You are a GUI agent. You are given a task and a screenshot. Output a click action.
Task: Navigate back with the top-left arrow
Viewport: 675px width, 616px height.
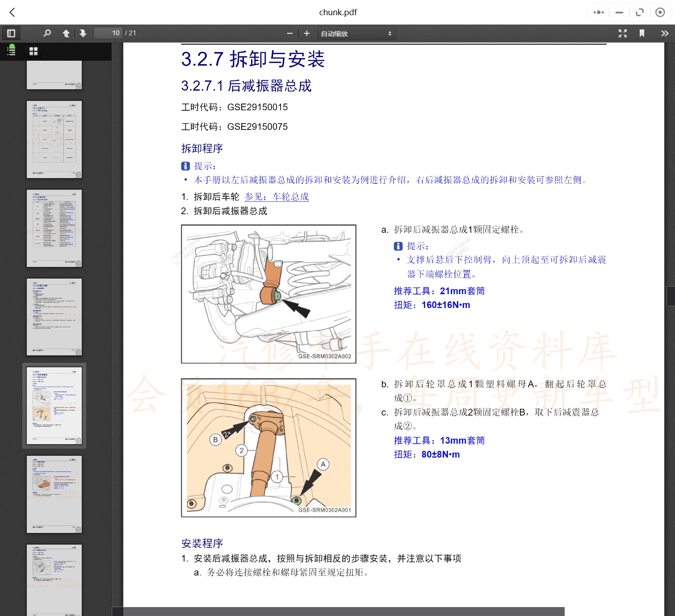(x=12, y=12)
